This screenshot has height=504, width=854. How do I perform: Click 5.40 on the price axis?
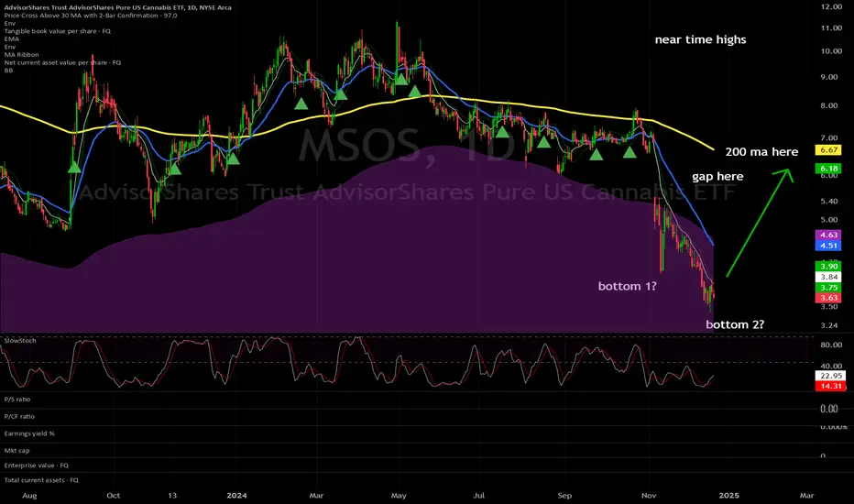tap(829, 201)
